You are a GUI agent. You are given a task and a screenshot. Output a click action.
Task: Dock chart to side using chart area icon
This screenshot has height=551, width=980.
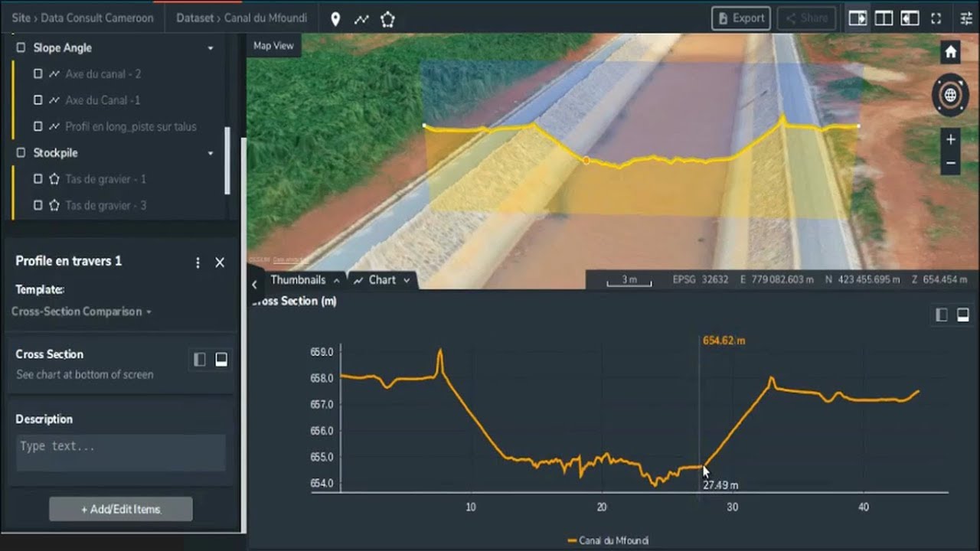pyautogui.click(x=942, y=315)
